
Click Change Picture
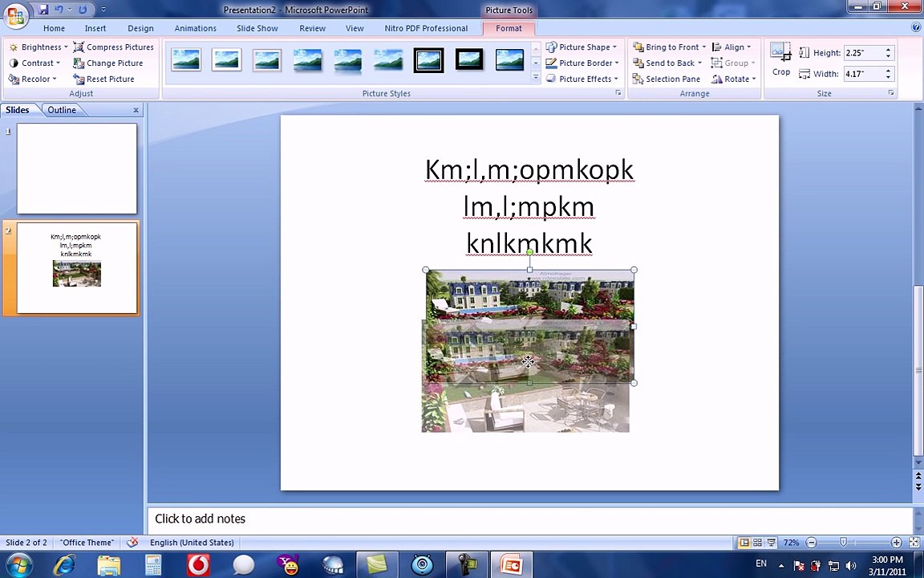pos(107,63)
